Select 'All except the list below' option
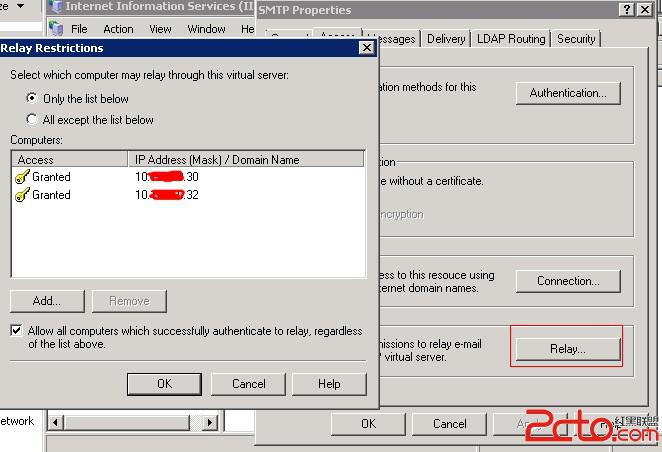The image size is (662, 452). 32,119
